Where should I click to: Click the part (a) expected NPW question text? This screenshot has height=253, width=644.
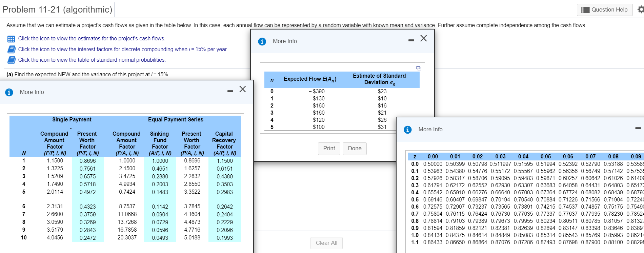click(88, 75)
